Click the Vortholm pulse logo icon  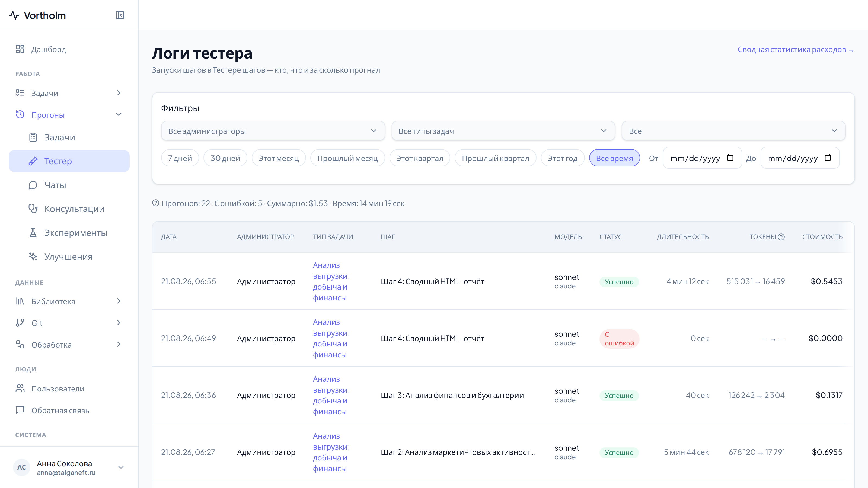[x=14, y=15]
